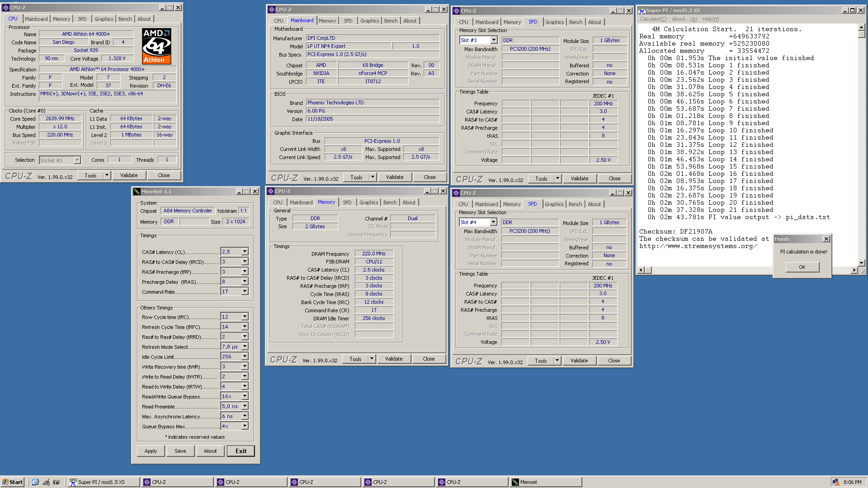Close the Finish dialog with its X
Screen dimensions: 868x488
[826, 239]
